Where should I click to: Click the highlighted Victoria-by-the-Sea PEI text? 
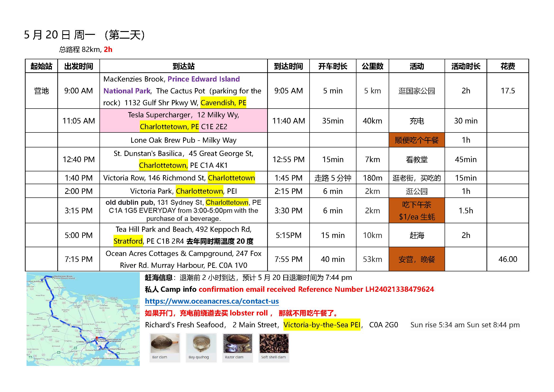coord(322,325)
